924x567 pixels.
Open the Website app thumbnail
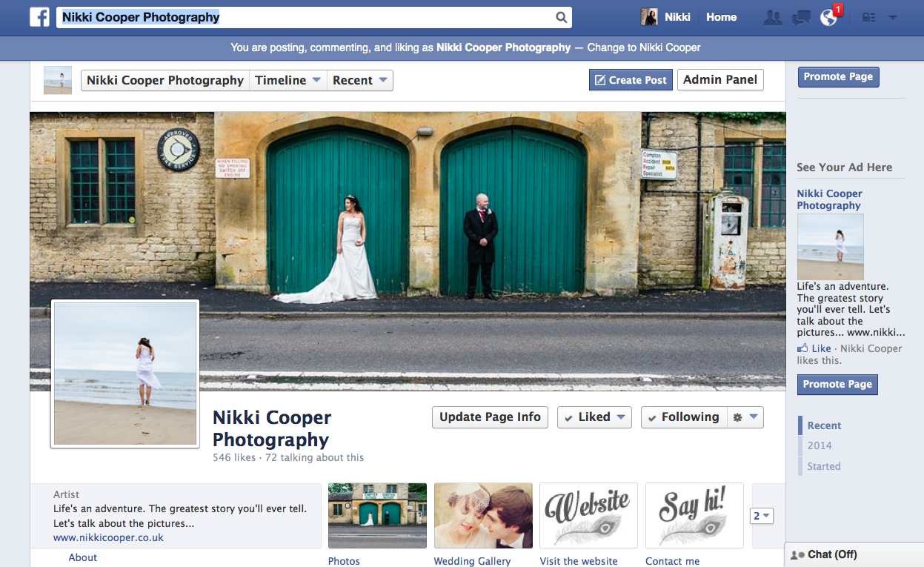(588, 516)
